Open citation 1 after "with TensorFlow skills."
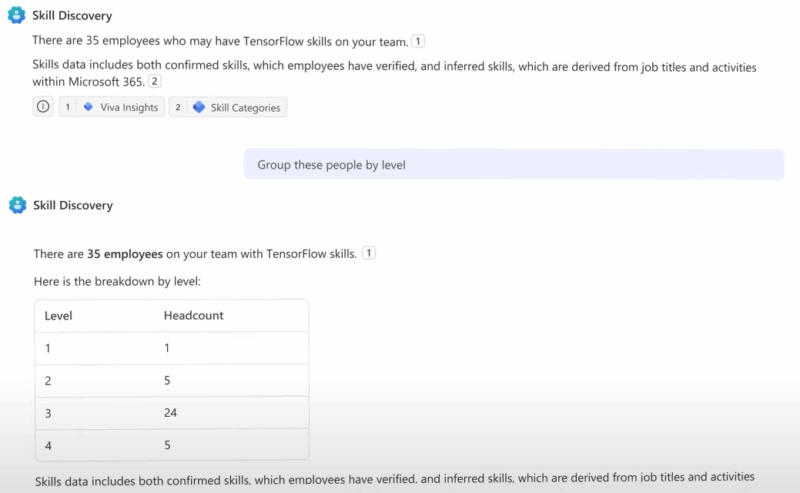 pos(369,254)
